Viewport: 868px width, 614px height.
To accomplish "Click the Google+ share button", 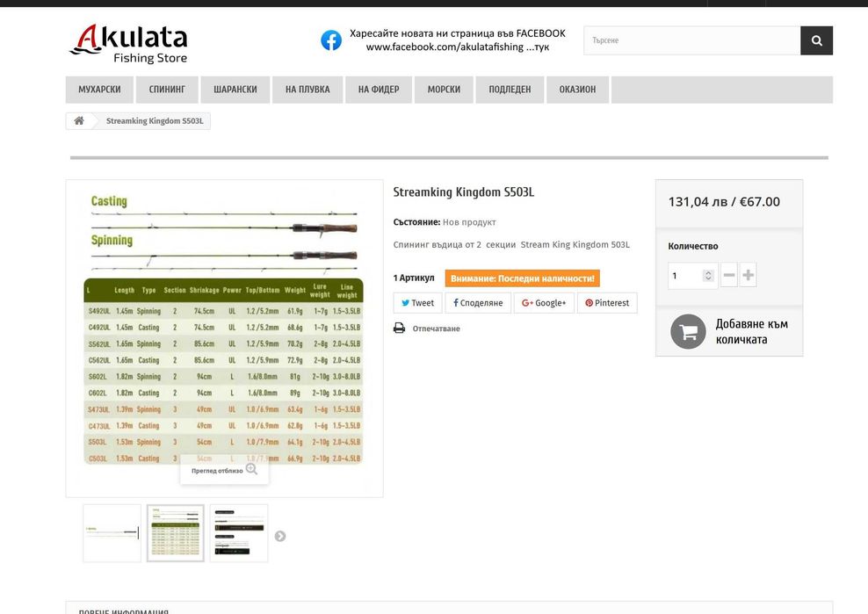I will 544,303.
